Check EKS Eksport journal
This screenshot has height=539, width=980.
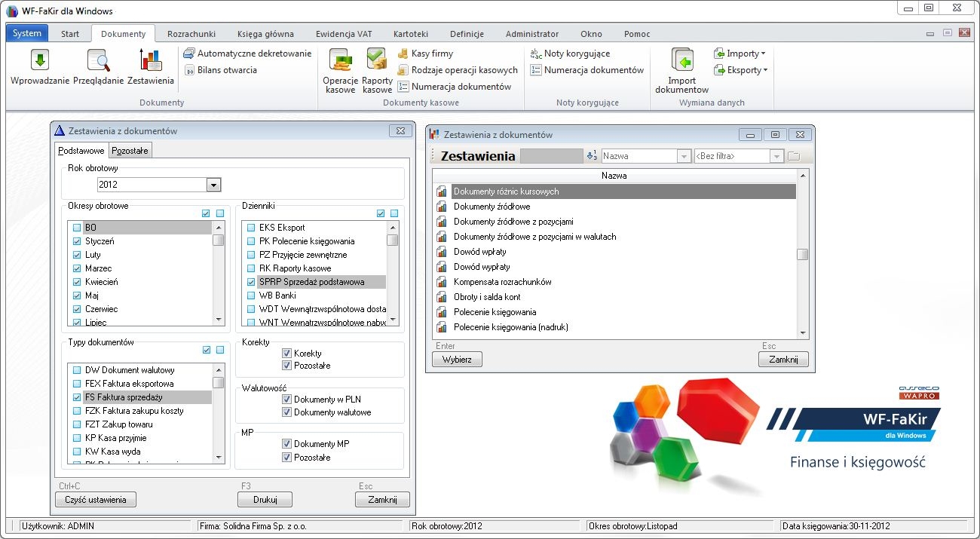click(251, 228)
